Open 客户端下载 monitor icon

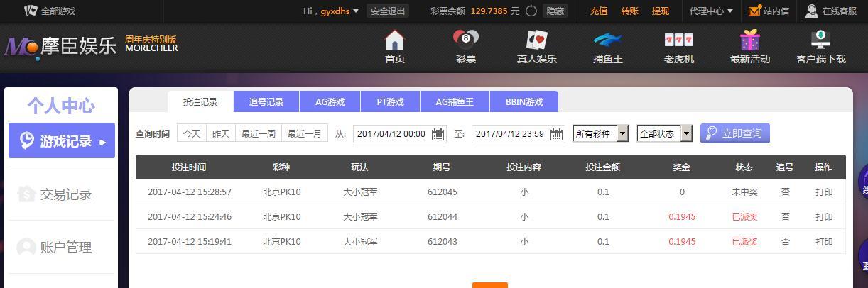[820, 40]
